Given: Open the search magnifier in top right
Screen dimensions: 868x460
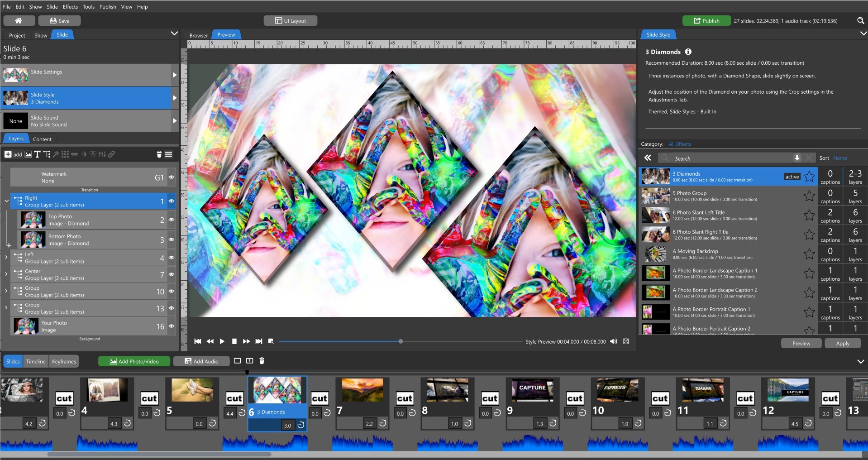Looking at the screenshot, I should pyautogui.click(x=860, y=21).
